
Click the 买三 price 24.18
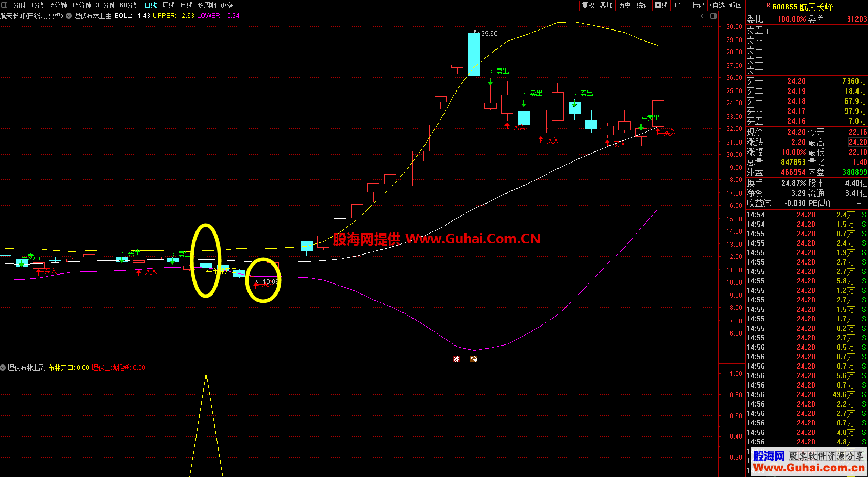(797, 101)
